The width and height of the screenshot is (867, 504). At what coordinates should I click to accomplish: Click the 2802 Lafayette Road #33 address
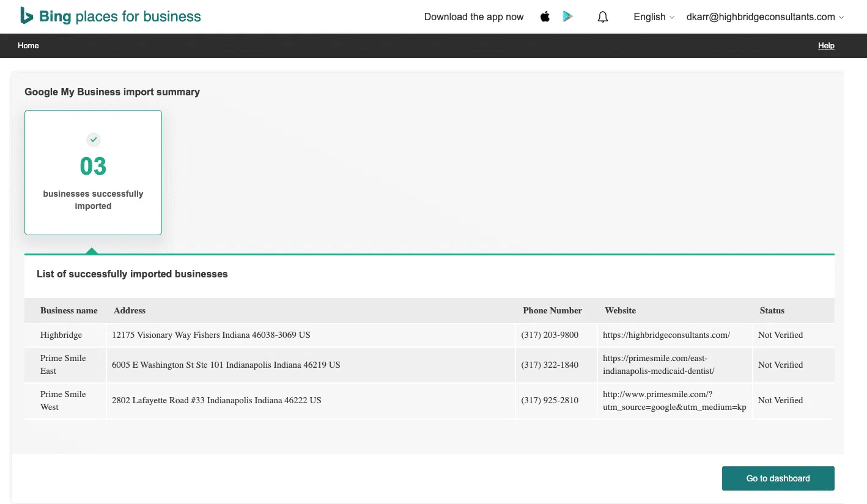pos(216,401)
